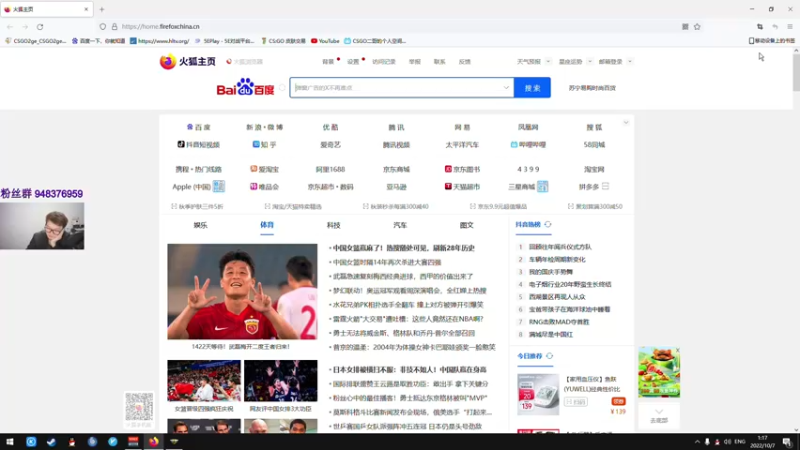Image resolution: width=800 pixels, height=450 pixels.
Task: Click the tracking protection shield icon
Action: click(x=103, y=27)
